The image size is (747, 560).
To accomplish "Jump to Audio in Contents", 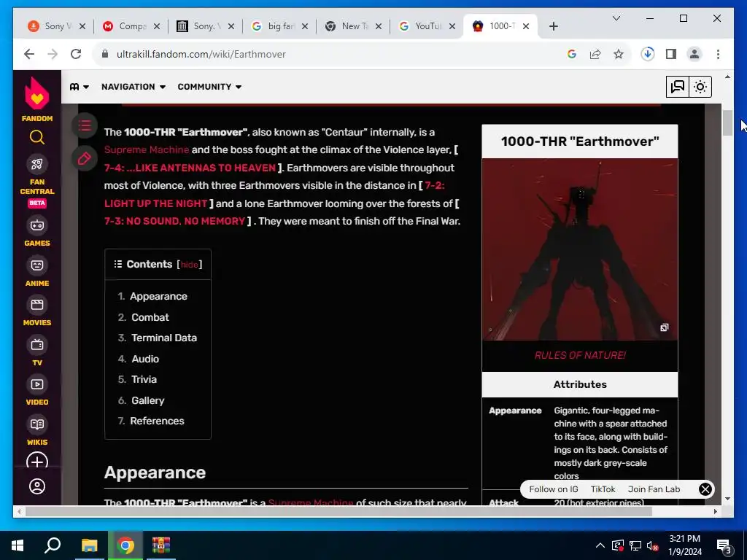I will (x=145, y=359).
